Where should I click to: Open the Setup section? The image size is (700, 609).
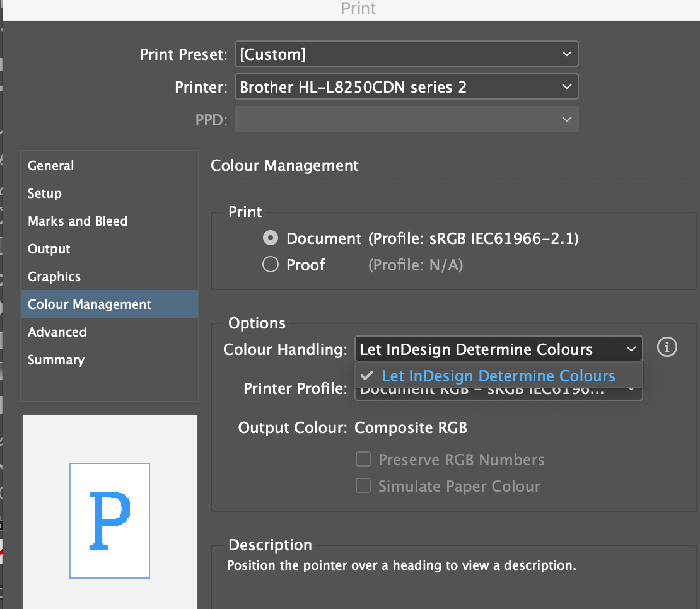(x=44, y=194)
